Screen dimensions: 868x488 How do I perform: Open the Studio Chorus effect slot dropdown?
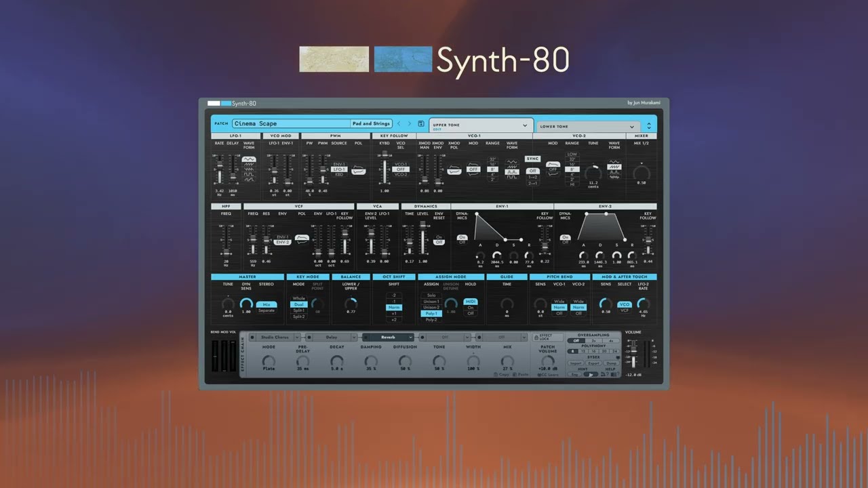click(297, 338)
